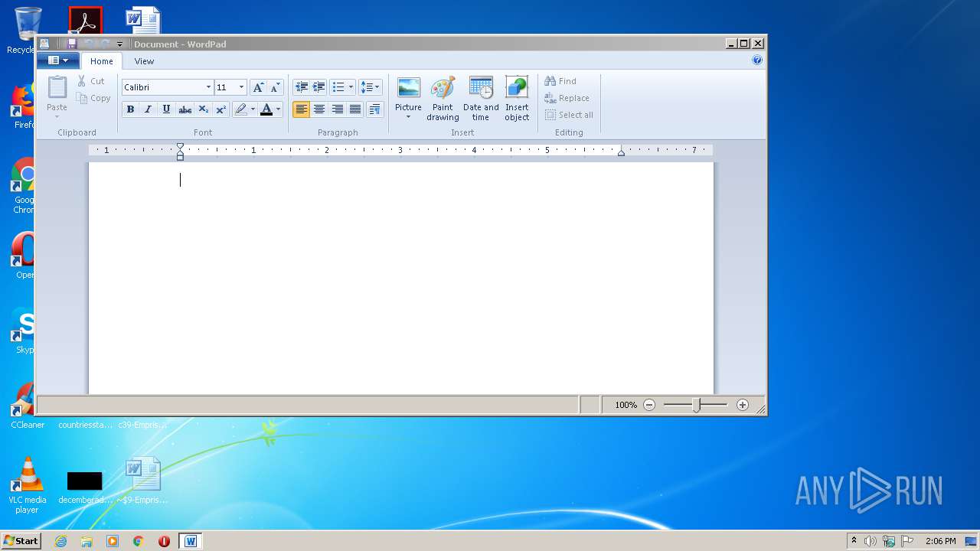
Task: Open Windows Explorer from the taskbar
Action: (87, 541)
